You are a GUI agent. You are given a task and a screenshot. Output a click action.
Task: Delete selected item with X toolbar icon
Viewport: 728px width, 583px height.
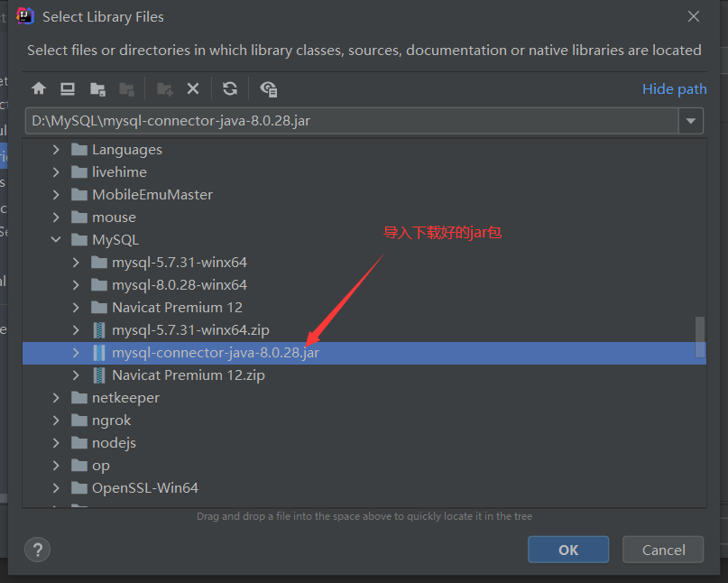[x=193, y=88]
